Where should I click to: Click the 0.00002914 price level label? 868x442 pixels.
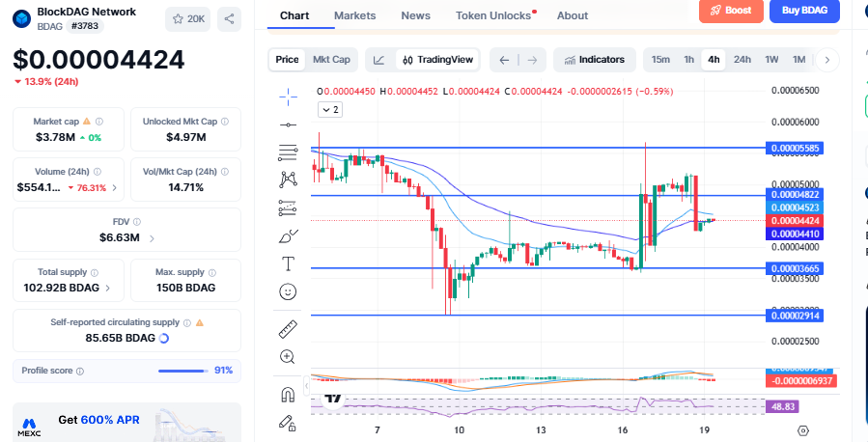point(795,316)
